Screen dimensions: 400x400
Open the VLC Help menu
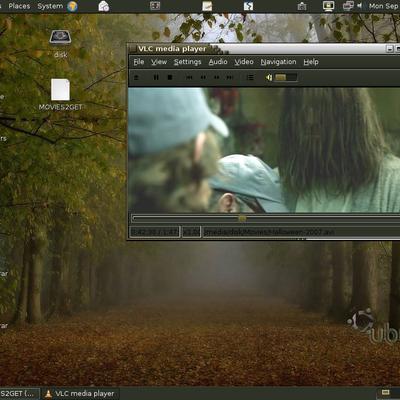click(311, 62)
